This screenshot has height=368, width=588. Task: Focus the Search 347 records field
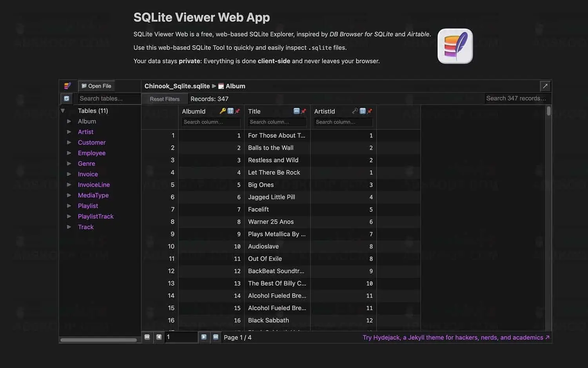tap(516, 98)
